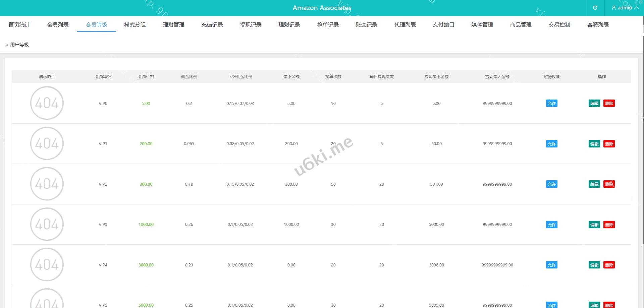The height and width of the screenshot is (308, 644).
Task: Delete the VIP4 level row
Action: click(609, 265)
